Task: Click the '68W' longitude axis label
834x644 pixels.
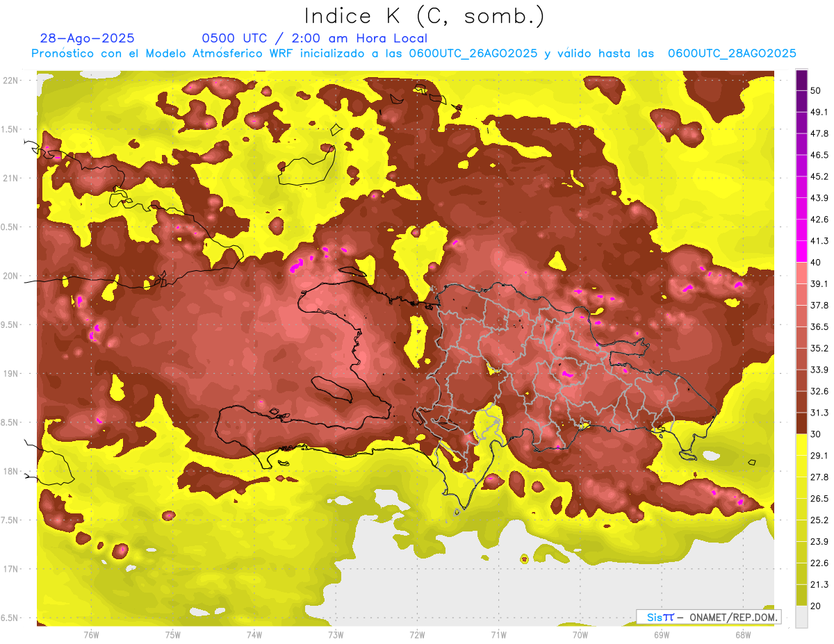Action: pos(742,635)
